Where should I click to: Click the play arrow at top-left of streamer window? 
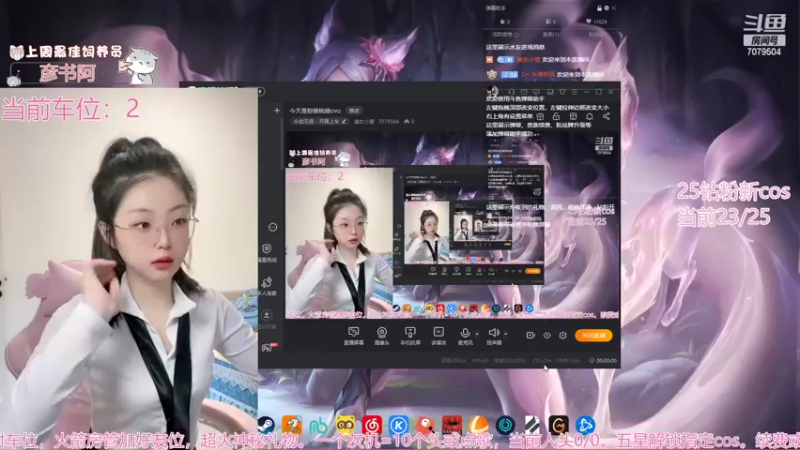click(x=261, y=91)
